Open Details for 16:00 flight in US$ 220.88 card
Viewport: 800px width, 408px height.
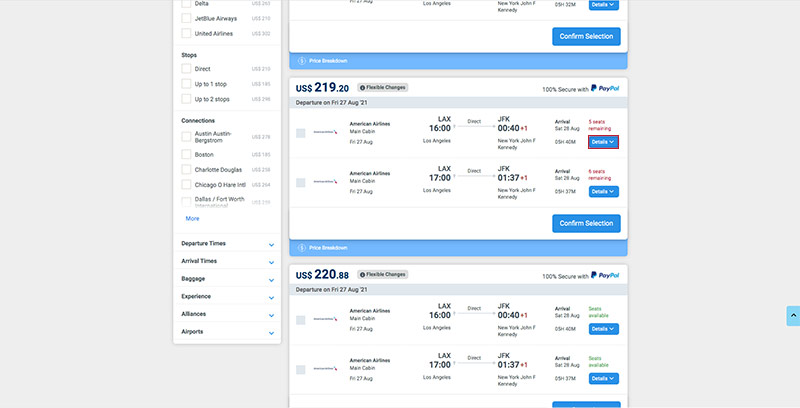click(604, 329)
